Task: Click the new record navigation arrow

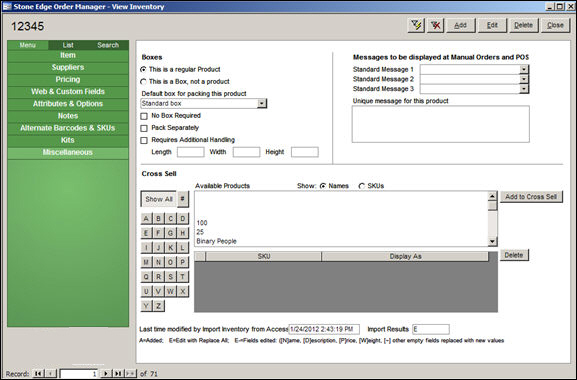Action: click(x=130, y=373)
